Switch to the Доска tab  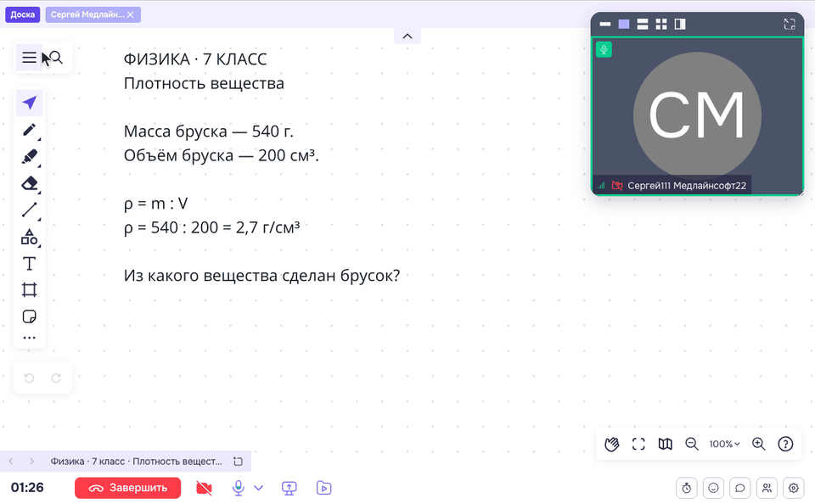click(23, 14)
